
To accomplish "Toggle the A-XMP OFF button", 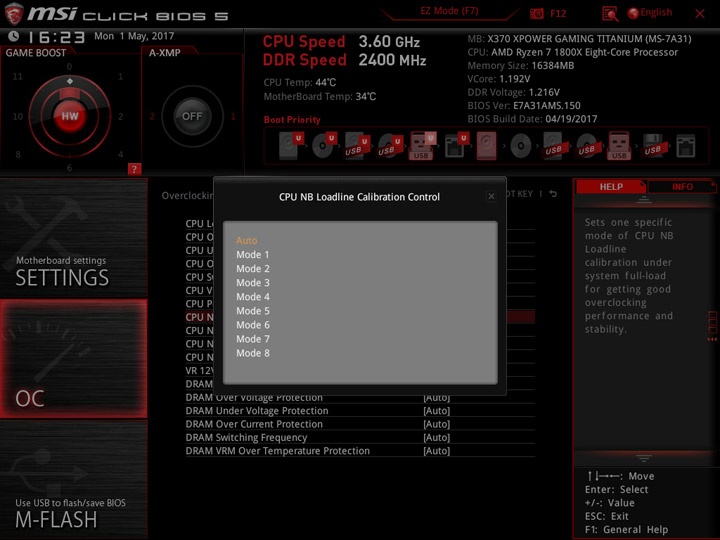I will pos(192,116).
